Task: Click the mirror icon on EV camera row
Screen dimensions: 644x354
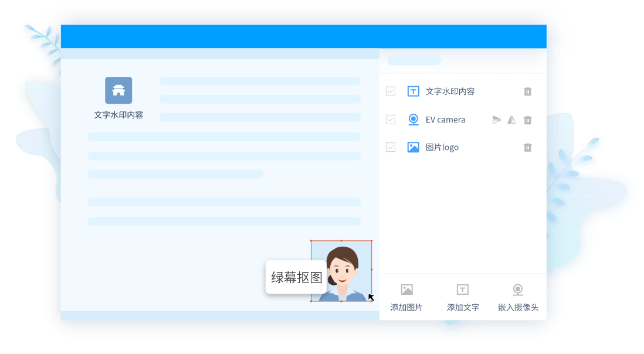Action: click(511, 119)
